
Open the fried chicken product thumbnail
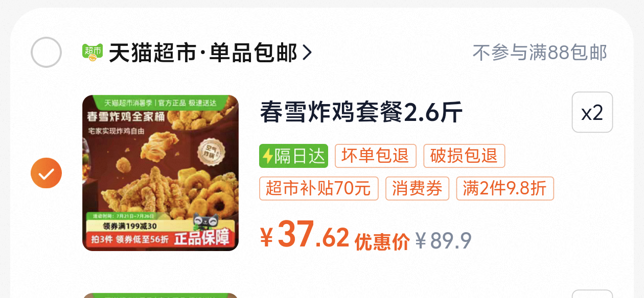160,173
